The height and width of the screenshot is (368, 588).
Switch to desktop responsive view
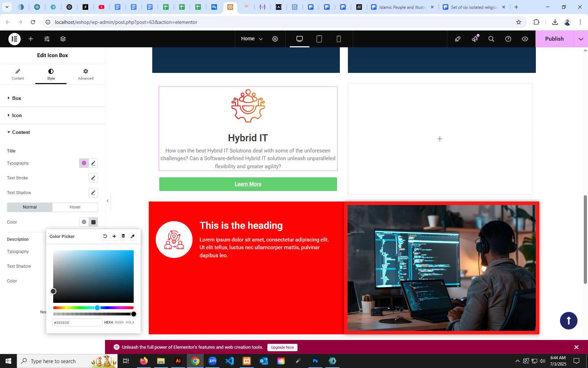coord(300,39)
